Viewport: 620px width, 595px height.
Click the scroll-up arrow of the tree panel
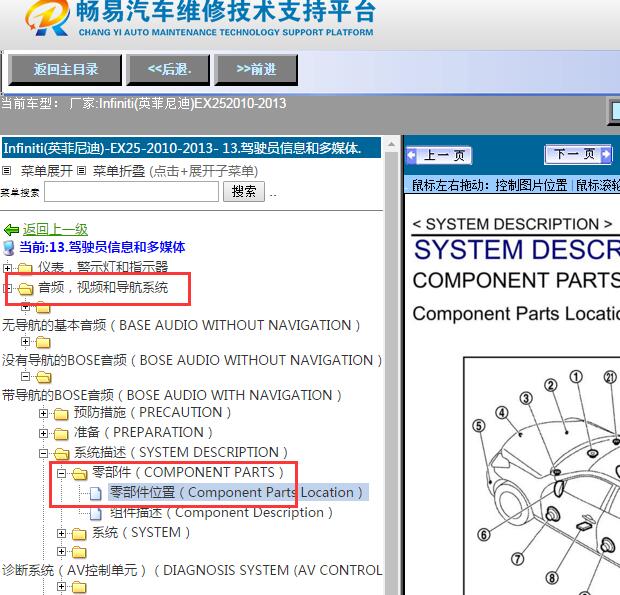click(x=391, y=145)
